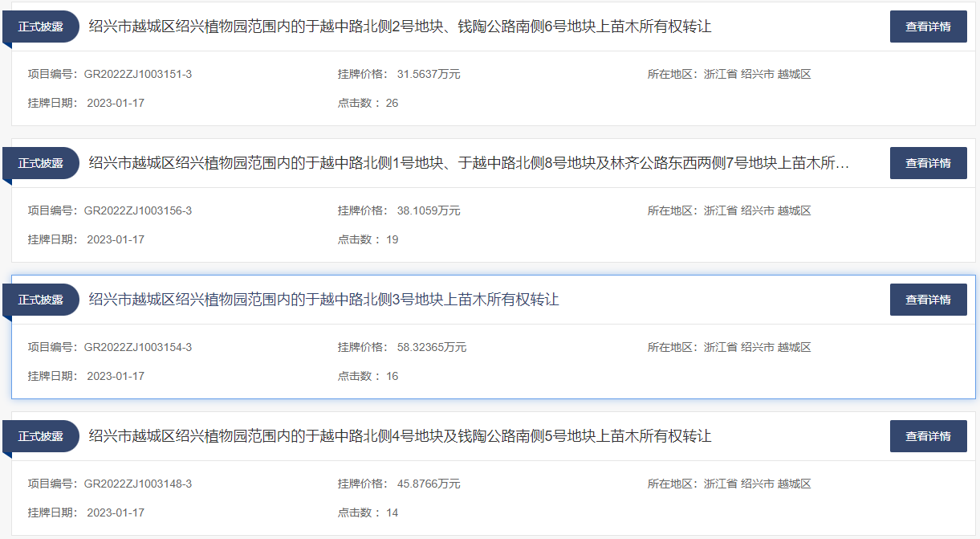
Task: Click the 于越中路北侧3号地块 listing title
Action: [323, 300]
